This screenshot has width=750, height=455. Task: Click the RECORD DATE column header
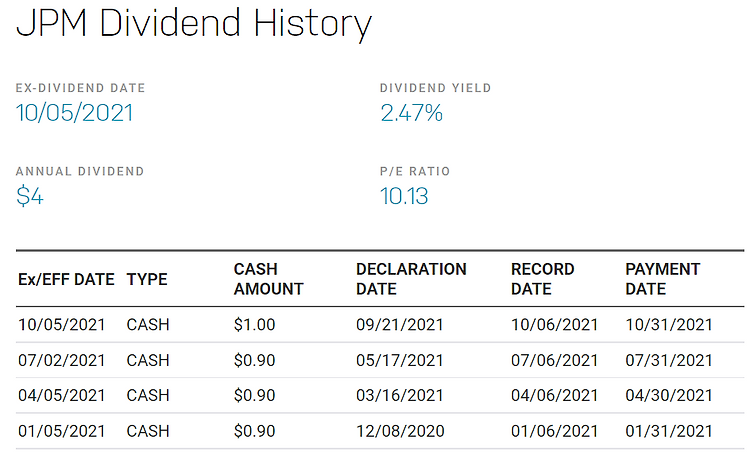[x=542, y=279]
